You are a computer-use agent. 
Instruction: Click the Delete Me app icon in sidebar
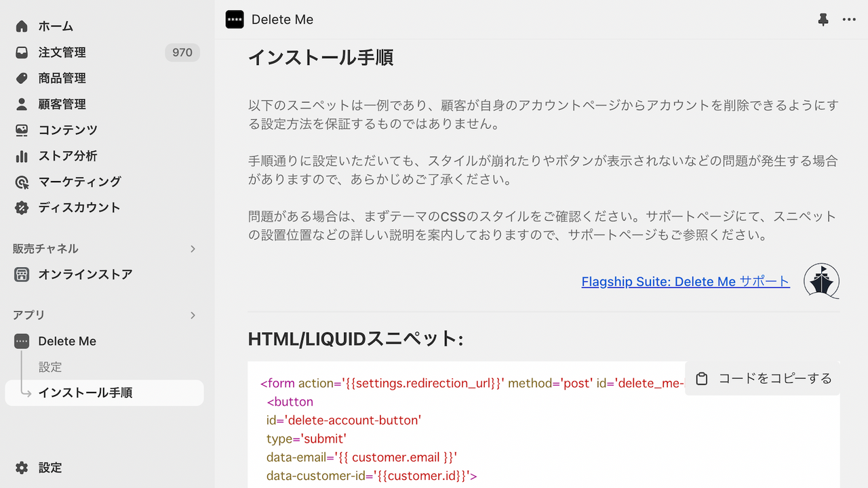click(x=22, y=341)
